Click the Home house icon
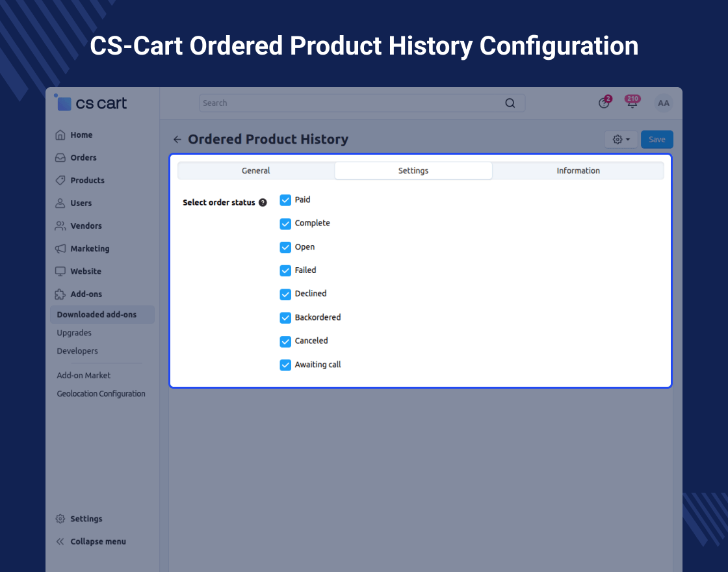728x572 pixels. tap(60, 135)
